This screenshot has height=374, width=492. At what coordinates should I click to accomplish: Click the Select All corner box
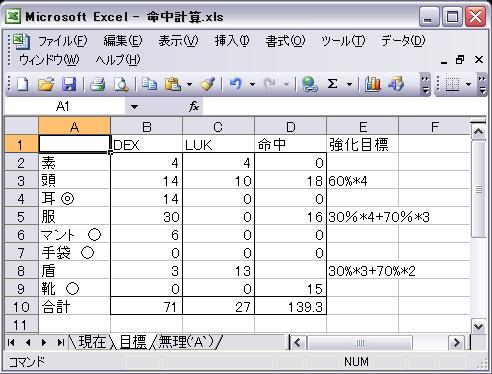tap(22, 126)
